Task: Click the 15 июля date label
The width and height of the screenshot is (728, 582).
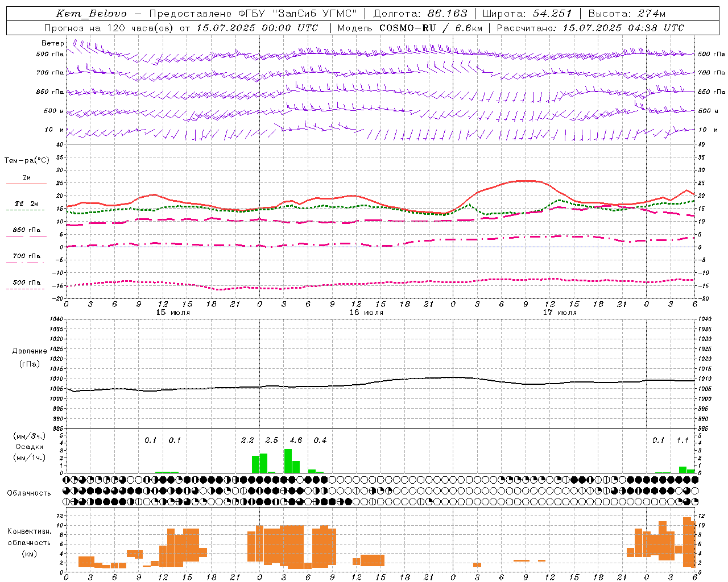Action: pyautogui.click(x=173, y=313)
